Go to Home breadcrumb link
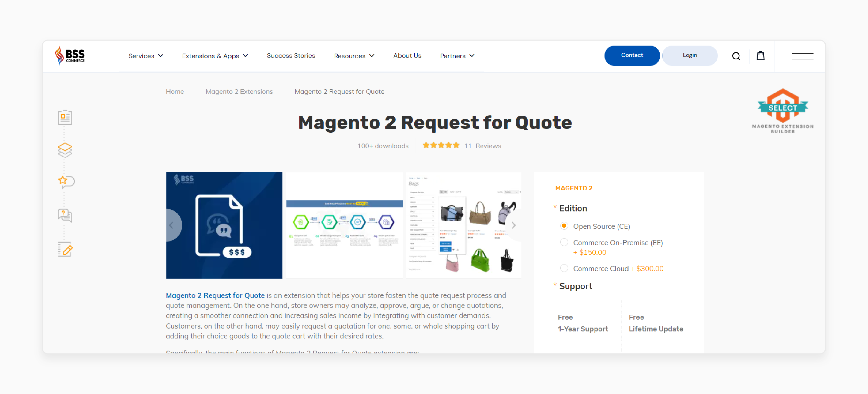The height and width of the screenshot is (394, 868). tap(175, 91)
